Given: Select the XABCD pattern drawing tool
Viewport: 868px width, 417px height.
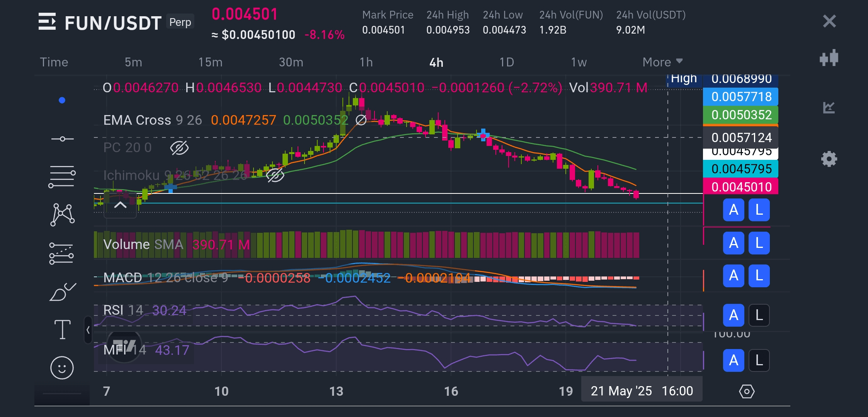Looking at the screenshot, I should point(62,215).
